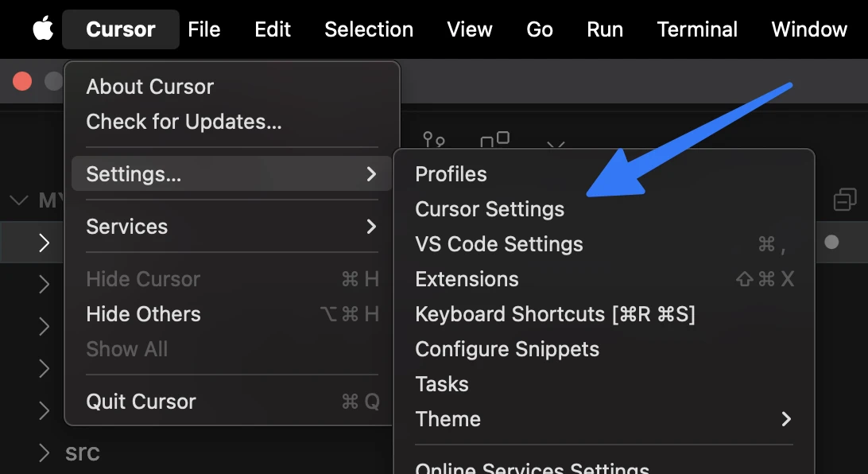Click the Extensions icon in the activity bar
Viewport: 868px width, 474px height.
(x=494, y=142)
